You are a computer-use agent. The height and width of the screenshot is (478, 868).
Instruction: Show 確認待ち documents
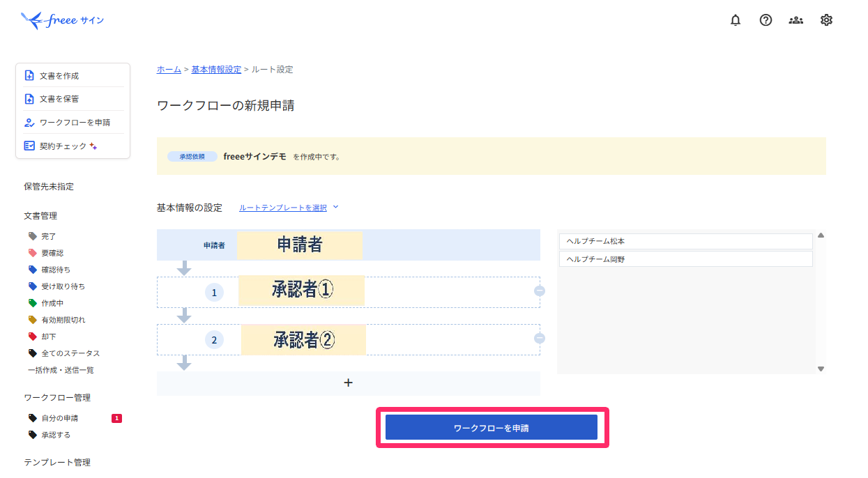[x=56, y=270]
